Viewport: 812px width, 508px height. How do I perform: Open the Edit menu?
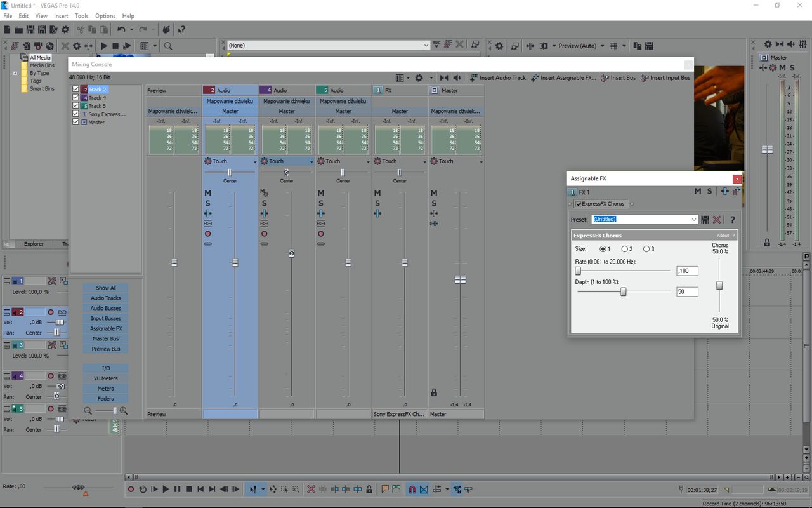pyautogui.click(x=23, y=16)
